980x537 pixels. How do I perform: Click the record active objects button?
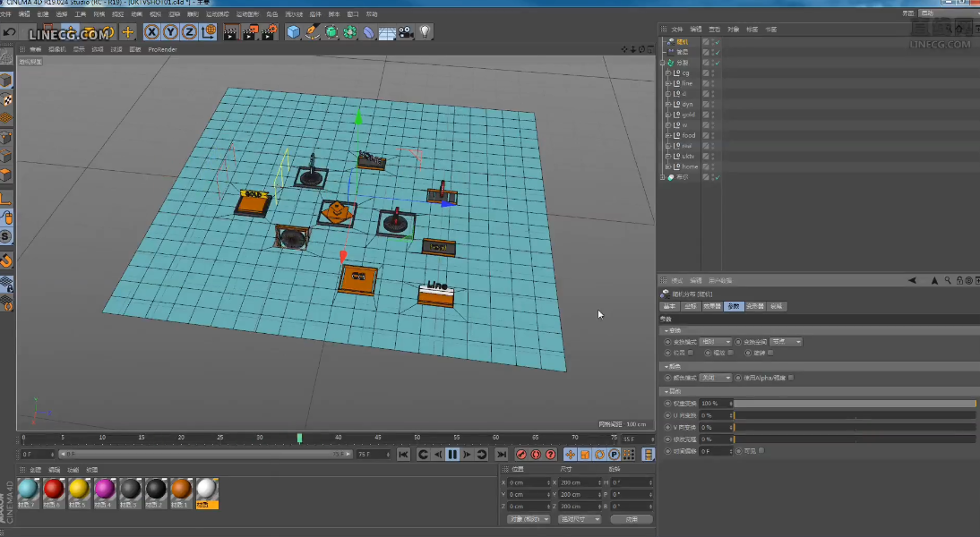pyautogui.click(x=521, y=455)
